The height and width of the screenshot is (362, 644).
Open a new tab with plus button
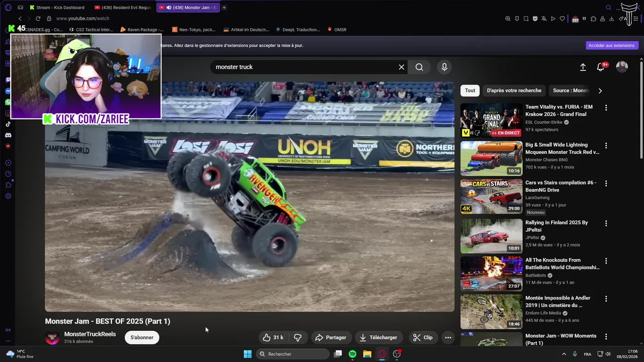click(x=224, y=8)
